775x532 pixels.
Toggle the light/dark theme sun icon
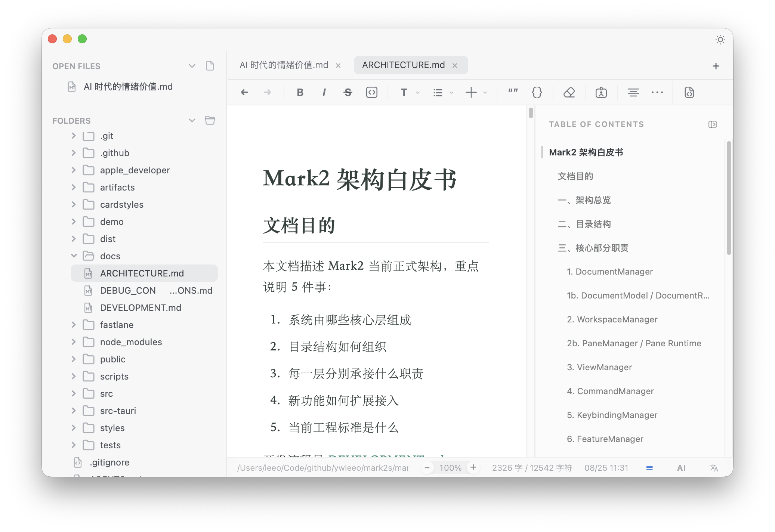720,40
